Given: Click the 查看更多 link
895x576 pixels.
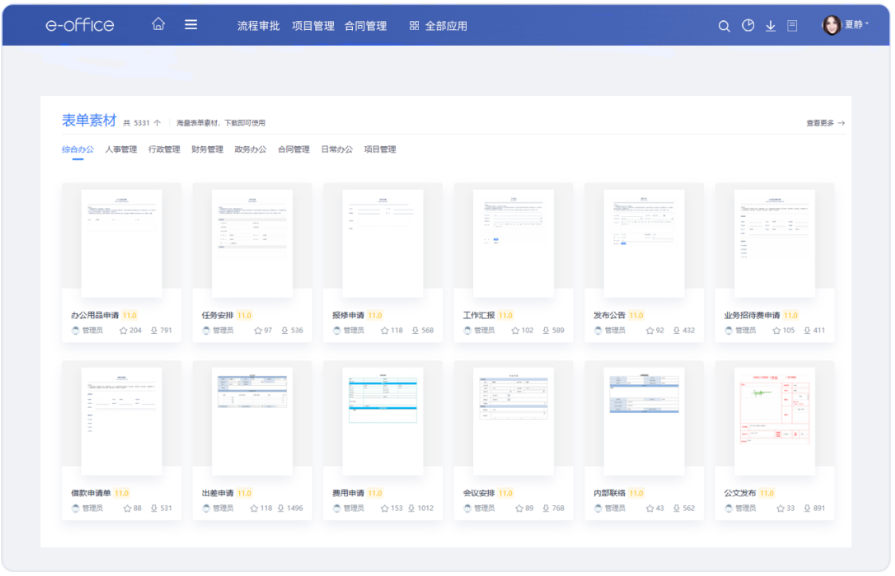Looking at the screenshot, I should click(x=825, y=123).
